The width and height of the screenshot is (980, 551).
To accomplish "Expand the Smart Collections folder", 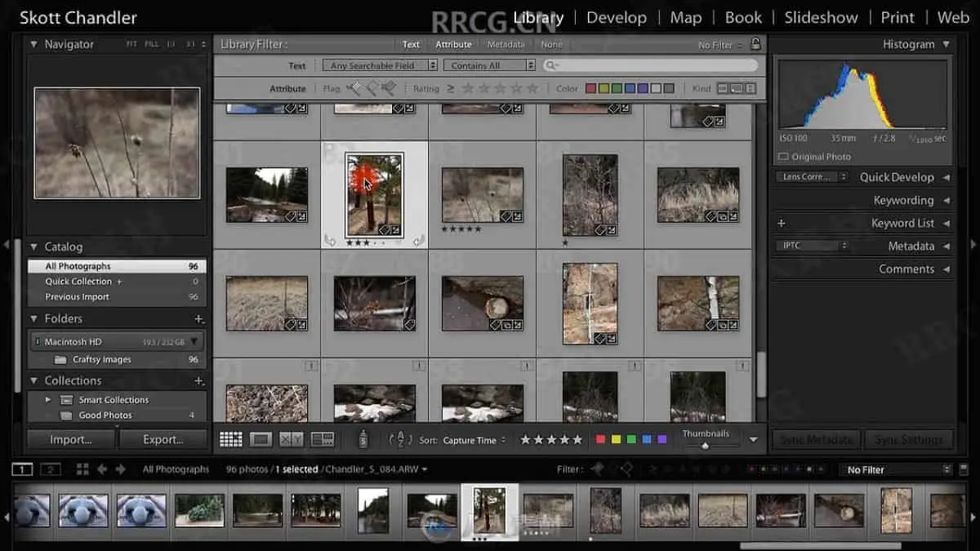I will pos(48,400).
